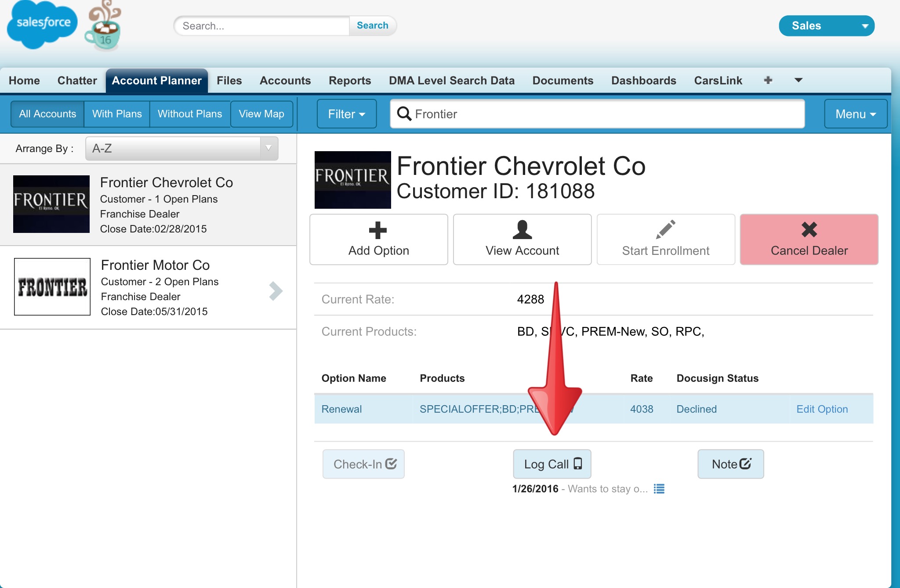900x588 pixels.
Task: Expand the blue Menu dropdown
Action: tap(855, 114)
